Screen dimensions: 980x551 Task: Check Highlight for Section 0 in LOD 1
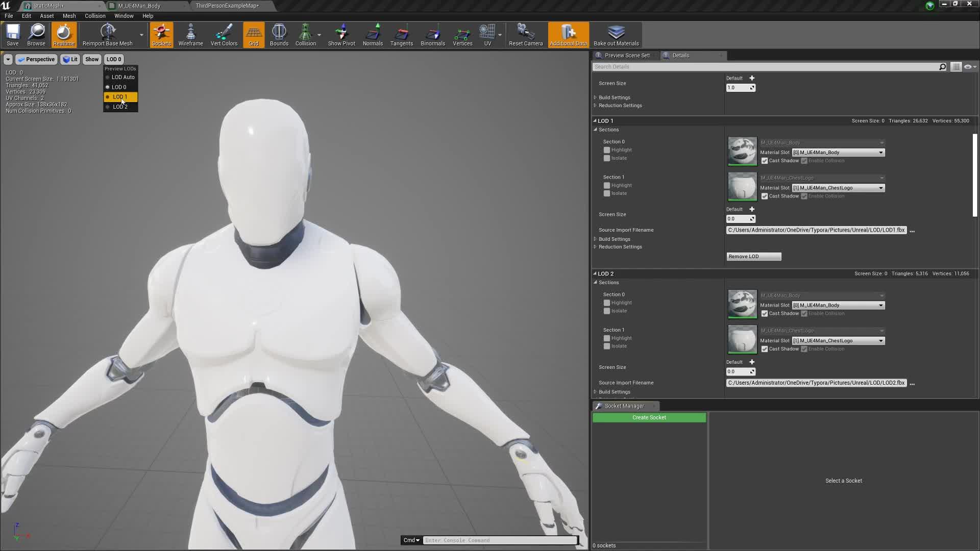tap(606, 149)
